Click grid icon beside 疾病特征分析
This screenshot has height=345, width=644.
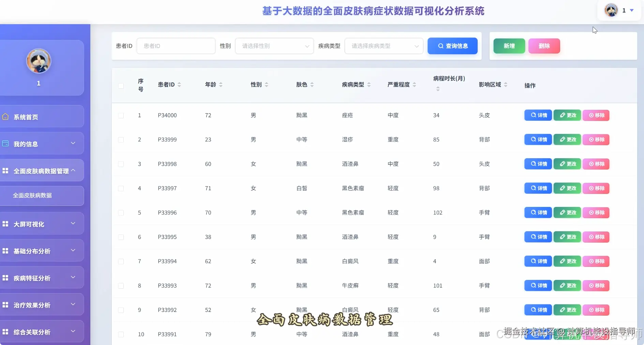pyautogui.click(x=5, y=278)
